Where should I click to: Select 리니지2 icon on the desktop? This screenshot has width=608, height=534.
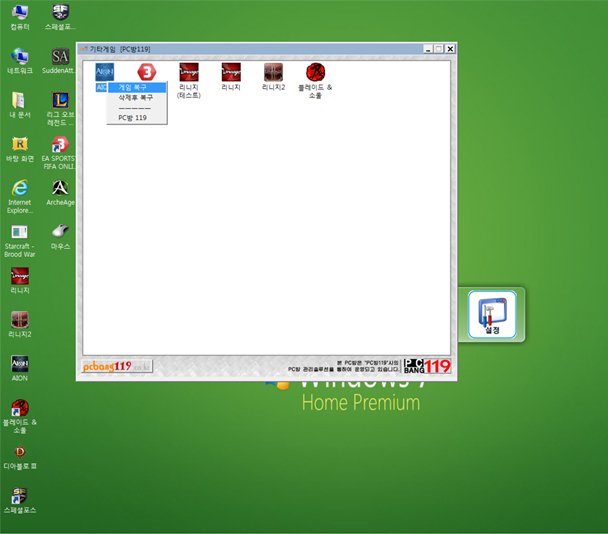20,325
